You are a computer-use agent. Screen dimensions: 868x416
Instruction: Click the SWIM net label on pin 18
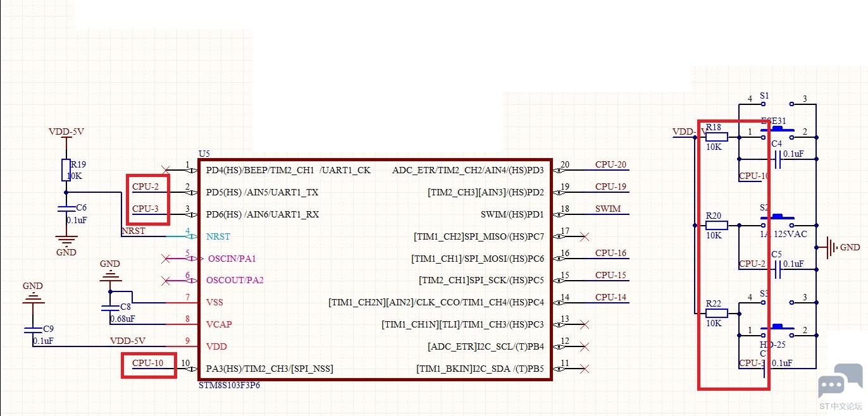pyautogui.click(x=607, y=209)
